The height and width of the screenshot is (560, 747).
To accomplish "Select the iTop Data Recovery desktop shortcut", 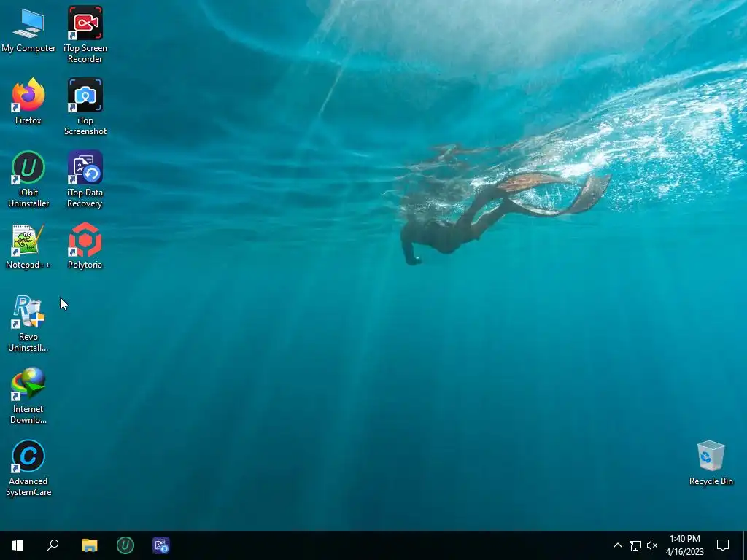I will (85, 179).
